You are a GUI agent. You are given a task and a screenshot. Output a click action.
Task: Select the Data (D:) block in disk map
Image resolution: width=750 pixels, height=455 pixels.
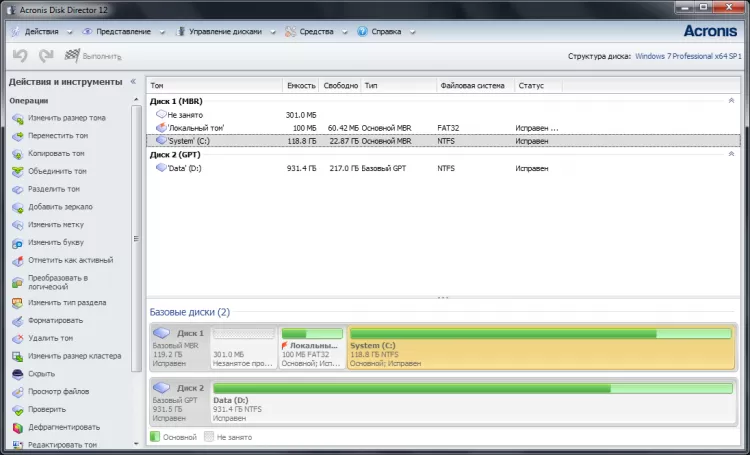[473, 403]
